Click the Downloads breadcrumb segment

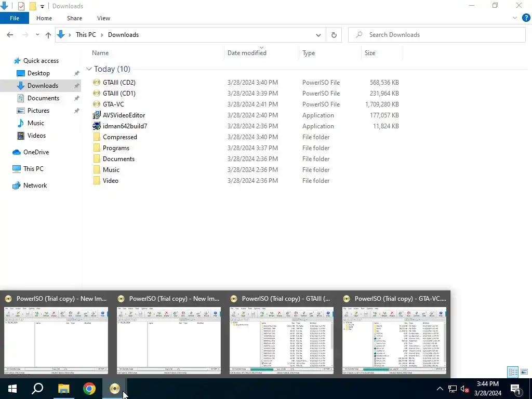pyautogui.click(x=123, y=35)
